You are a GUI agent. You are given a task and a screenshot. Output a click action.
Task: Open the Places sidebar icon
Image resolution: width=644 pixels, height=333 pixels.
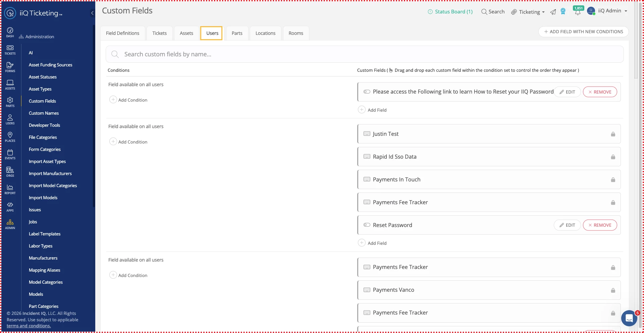[10, 137]
